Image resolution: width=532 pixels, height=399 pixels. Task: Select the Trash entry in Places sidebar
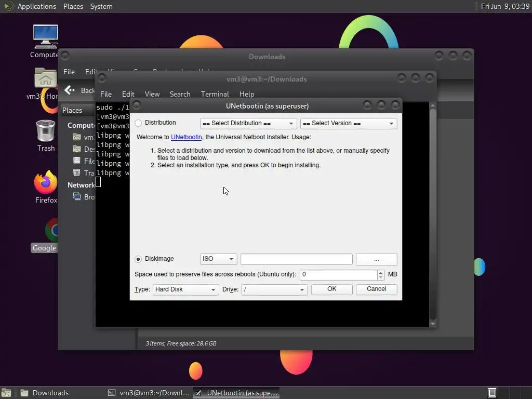[x=84, y=173]
